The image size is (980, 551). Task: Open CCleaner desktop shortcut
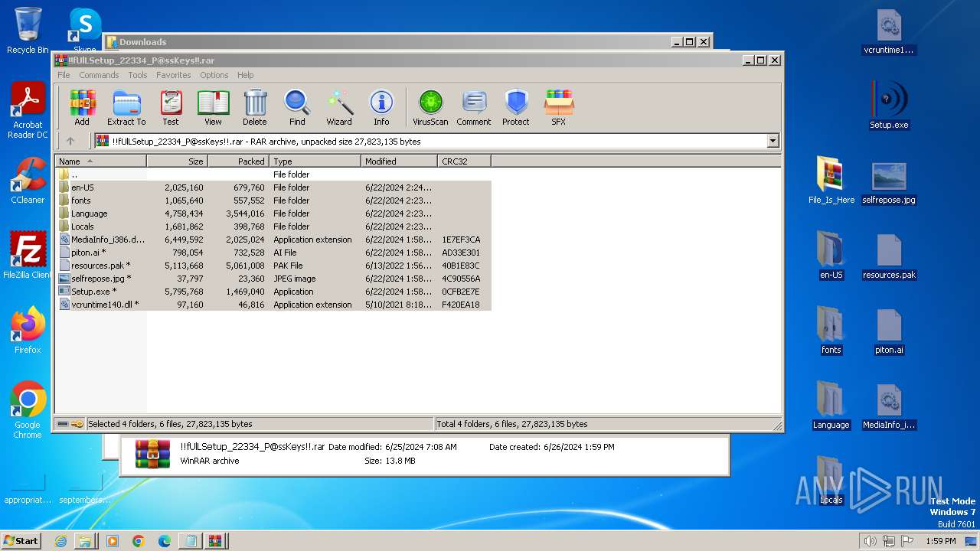tap(28, 181)
